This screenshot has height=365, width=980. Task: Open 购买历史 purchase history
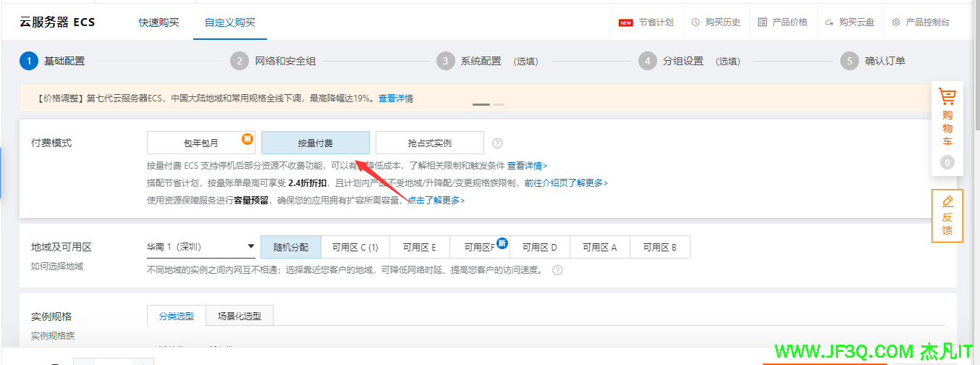(x=716, y=22)
